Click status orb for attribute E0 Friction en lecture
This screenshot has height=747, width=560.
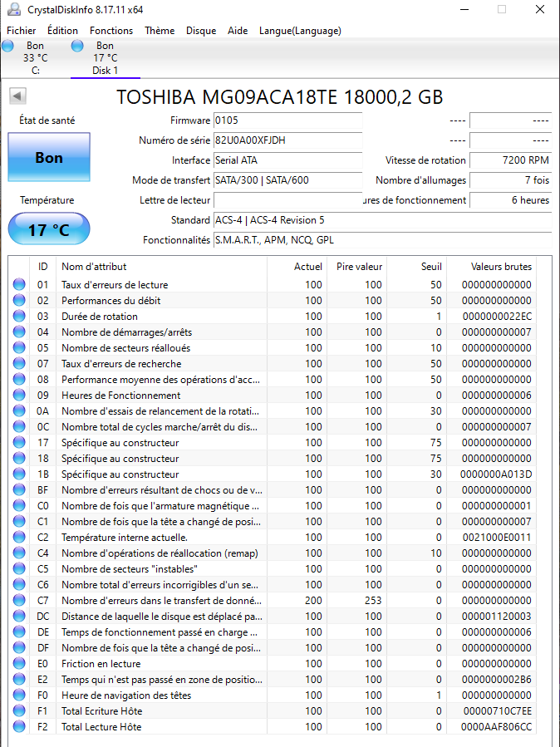click(19, 663)
